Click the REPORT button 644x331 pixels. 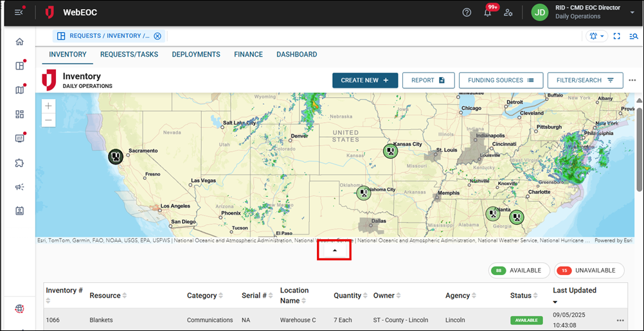point(429,80)
